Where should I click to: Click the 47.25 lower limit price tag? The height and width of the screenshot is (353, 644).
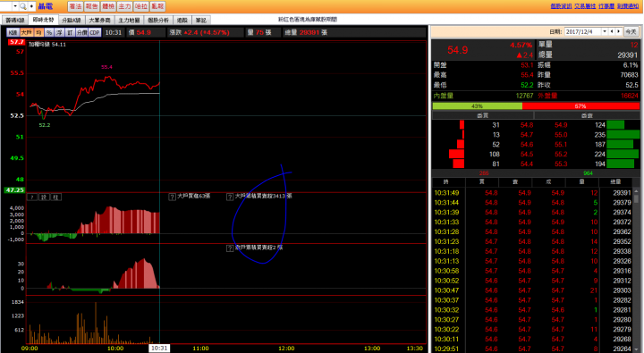15,190
